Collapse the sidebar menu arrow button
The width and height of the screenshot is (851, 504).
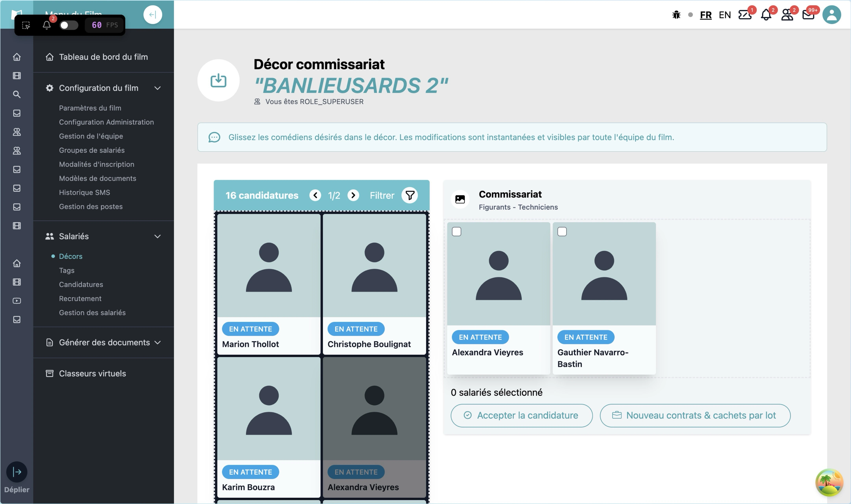[x=153, y=15]
